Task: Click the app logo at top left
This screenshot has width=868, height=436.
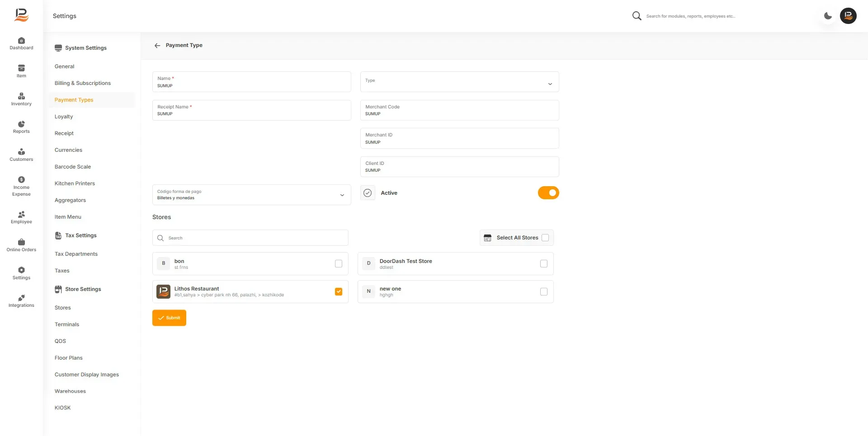Action: pos(21,15)
